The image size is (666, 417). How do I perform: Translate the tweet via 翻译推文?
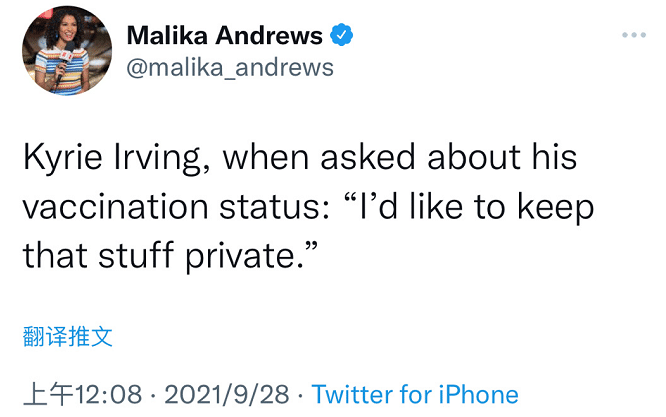click(x=67, y=336)
